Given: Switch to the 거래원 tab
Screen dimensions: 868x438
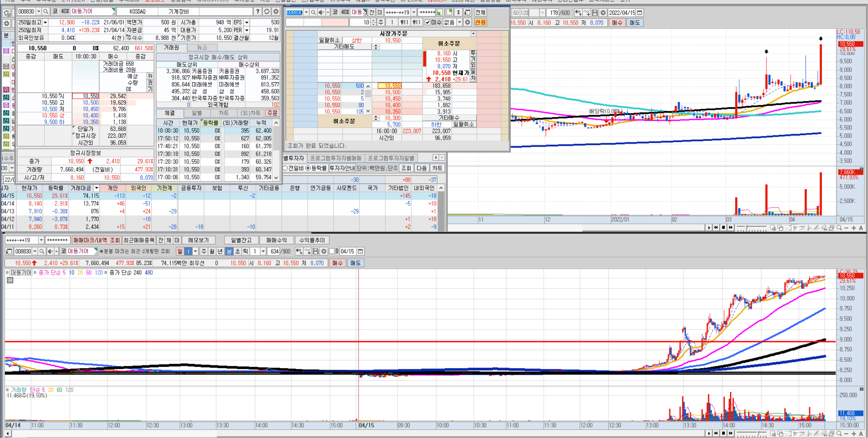Looking at the screenshot, I should pos(172,48).
